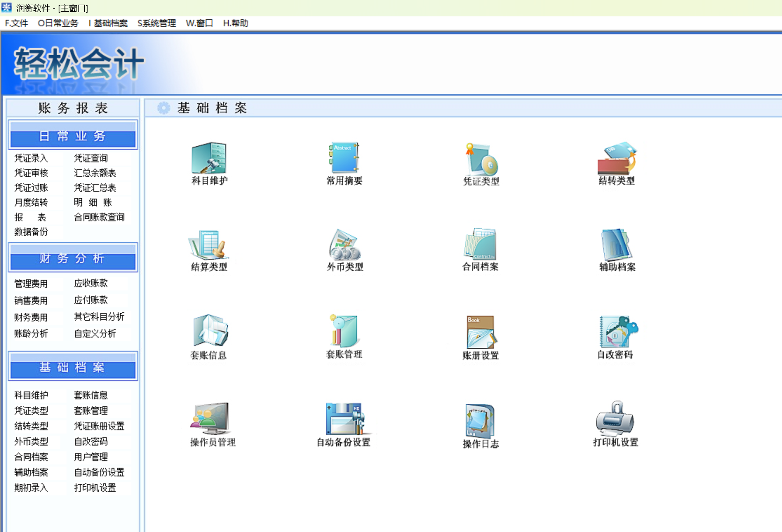
Task: Open the O日常业务 menu
Action: point(58,23)
